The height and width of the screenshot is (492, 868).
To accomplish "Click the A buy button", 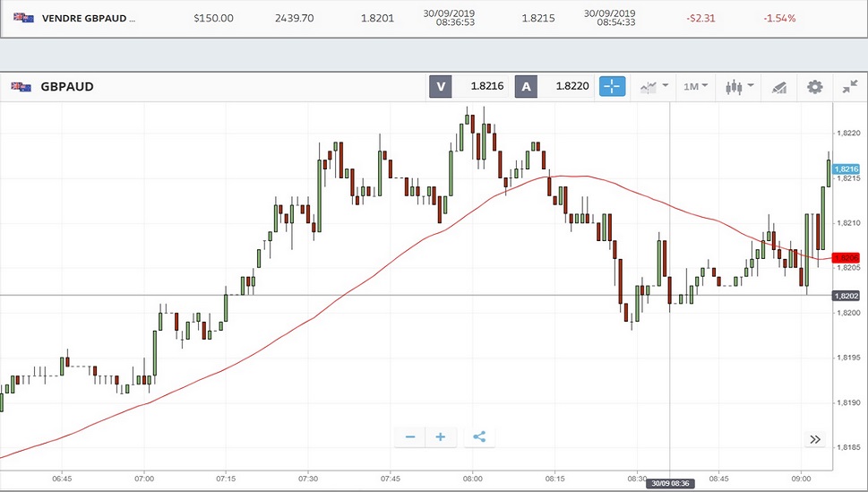I will tap(526, 86).
